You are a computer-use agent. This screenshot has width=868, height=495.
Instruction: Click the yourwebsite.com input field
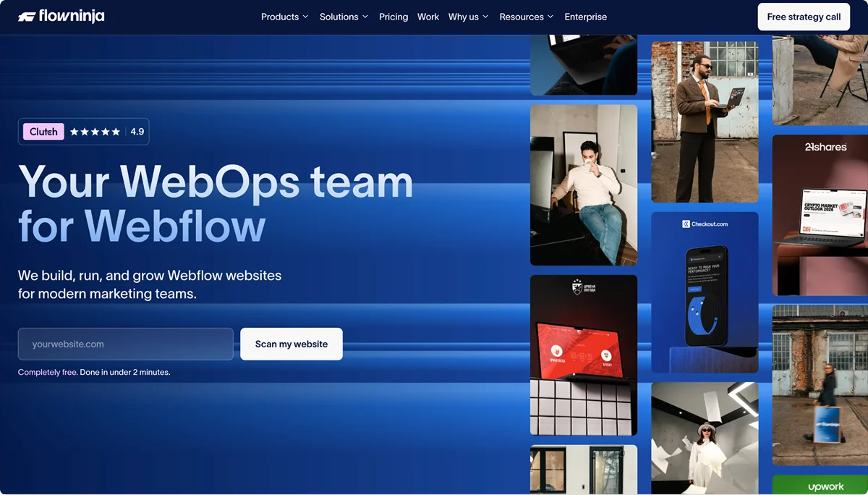(x=125, y=344)
